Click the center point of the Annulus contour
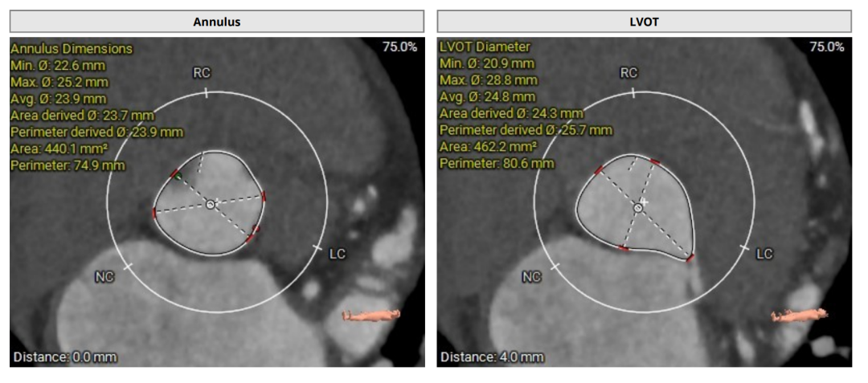Screen dimensions: 868x383 (x=211, y=205)
